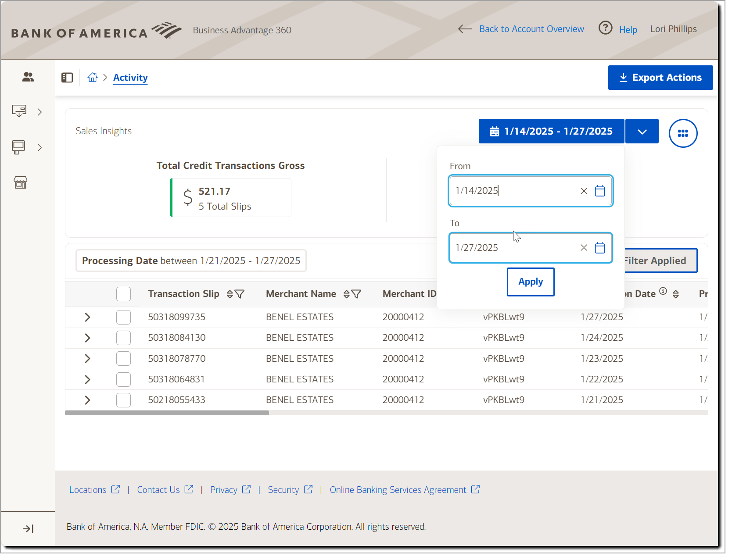732x560 pixels.
Task: Expand the terminal sidebar submenu chevron
Action: [40, 149]
